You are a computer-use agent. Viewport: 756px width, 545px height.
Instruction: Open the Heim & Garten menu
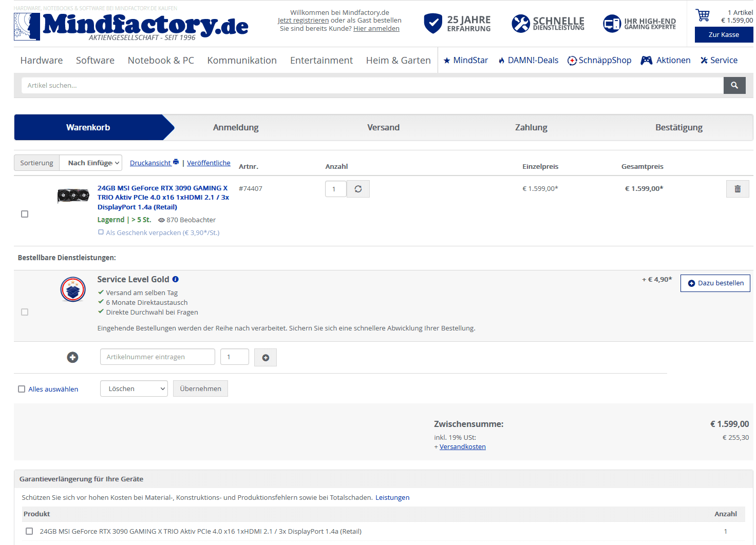[x=399, y=61]
